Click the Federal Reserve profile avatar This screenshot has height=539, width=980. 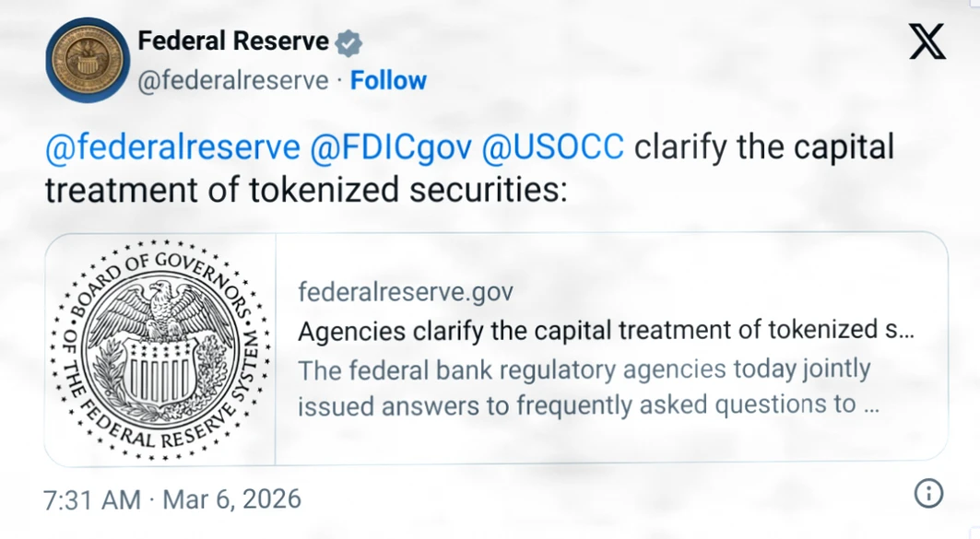(x=88, y=59)
